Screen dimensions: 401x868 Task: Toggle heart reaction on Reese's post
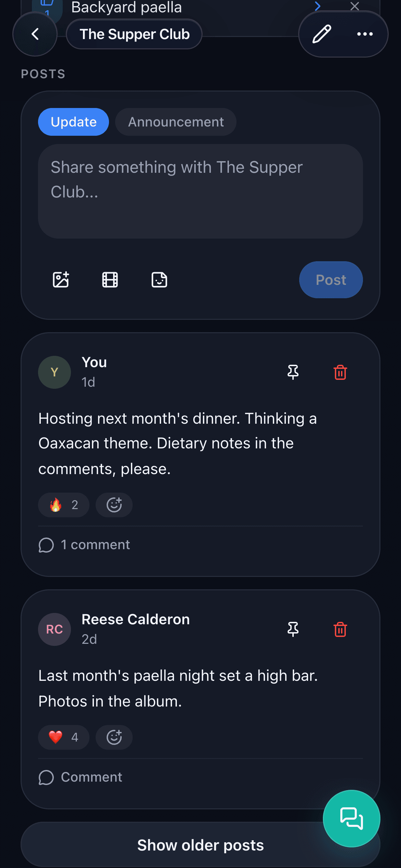click(x=64, y=737)
